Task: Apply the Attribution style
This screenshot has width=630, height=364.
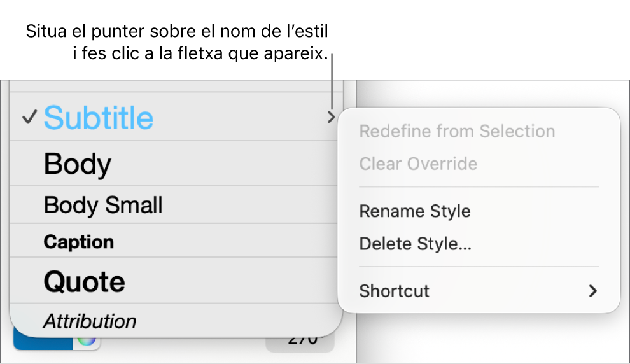Action: click(x=89, y=321)
